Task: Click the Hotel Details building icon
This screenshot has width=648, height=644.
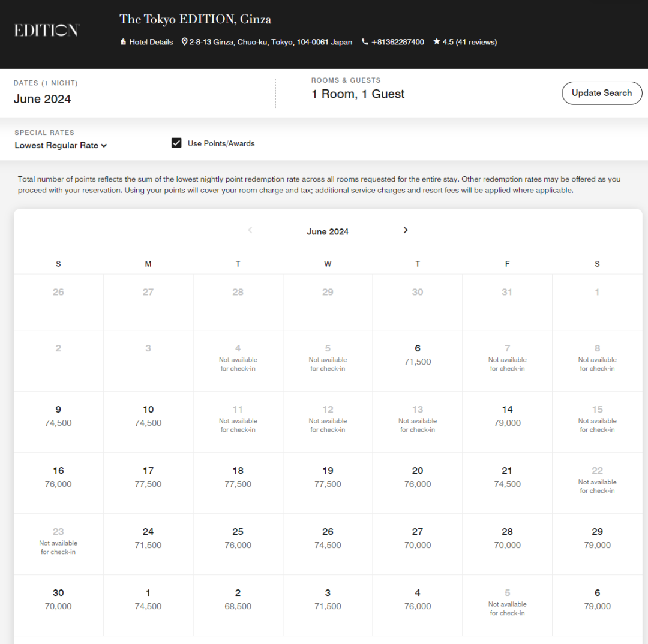Action: (x=123, y=42)
